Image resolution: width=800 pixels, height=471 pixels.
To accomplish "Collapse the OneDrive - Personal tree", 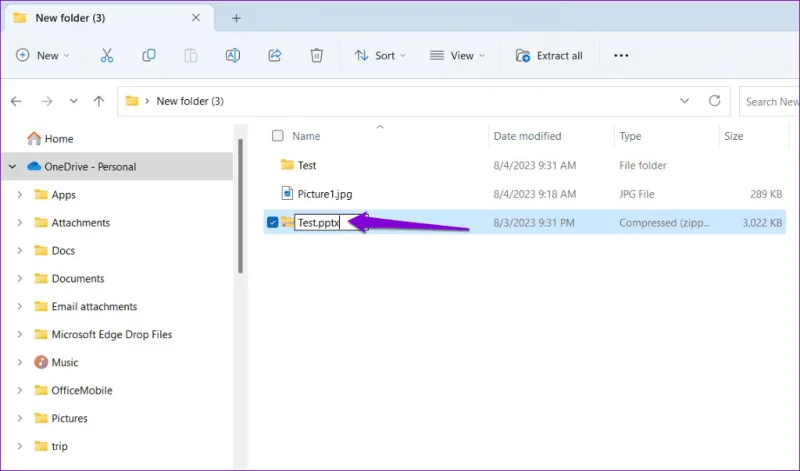I will coord(13,166).
